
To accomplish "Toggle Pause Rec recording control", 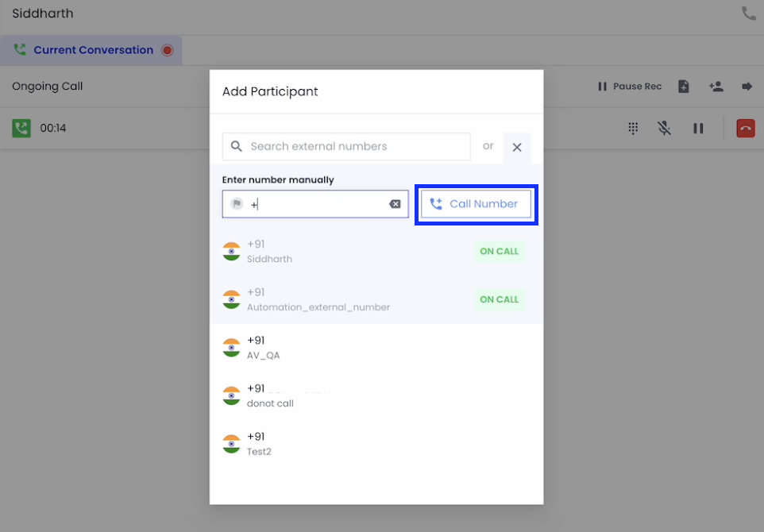I will tap(630, 87).
